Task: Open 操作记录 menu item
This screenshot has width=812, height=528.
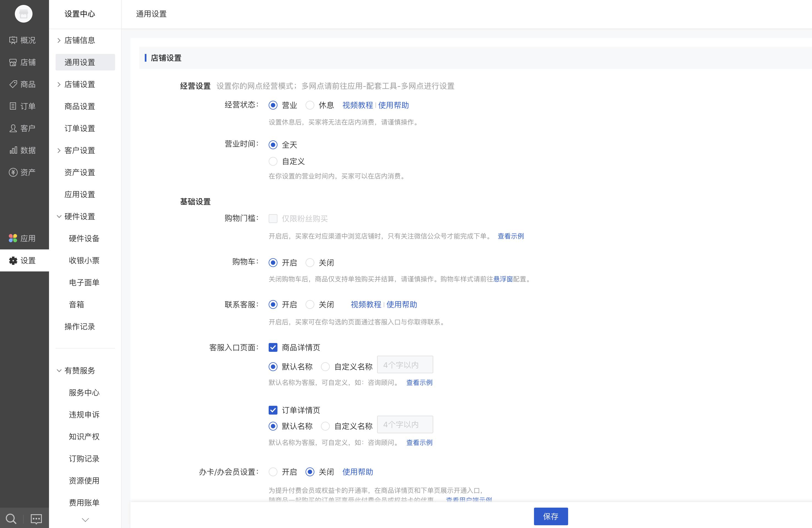Action: tap(80, 327)
